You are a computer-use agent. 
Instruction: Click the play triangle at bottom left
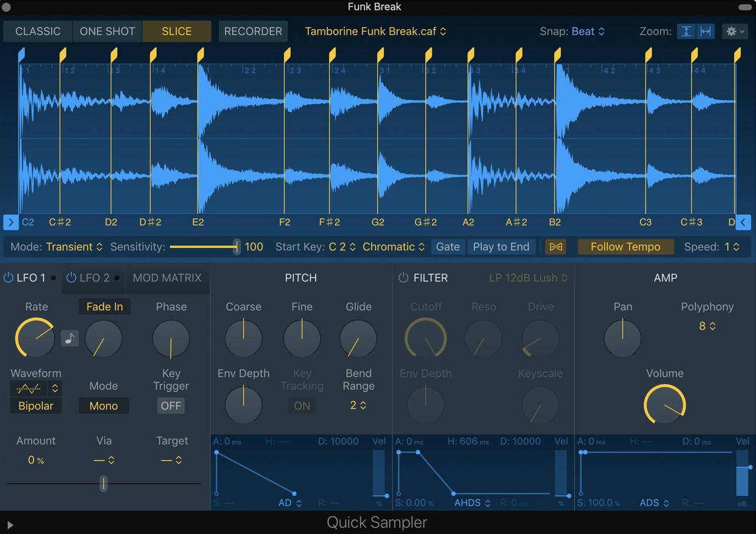pyautogui.click(x=10, y=524)
